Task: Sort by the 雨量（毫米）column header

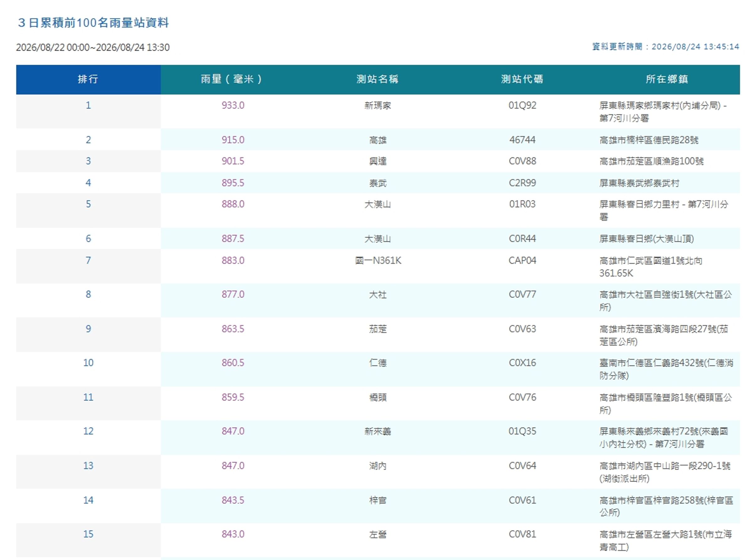Action: pyautogui.click(x=233, y=79)
